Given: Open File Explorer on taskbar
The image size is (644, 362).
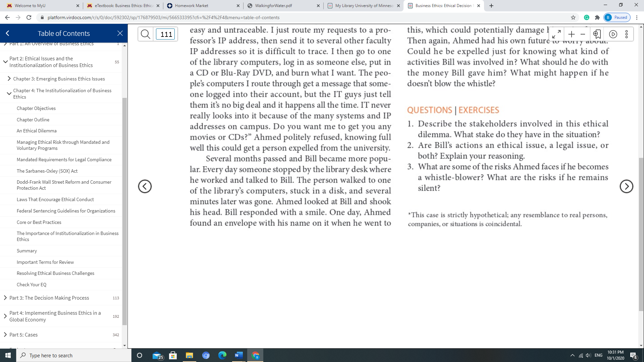Looking at the screenshot, I should click(190, 355).
